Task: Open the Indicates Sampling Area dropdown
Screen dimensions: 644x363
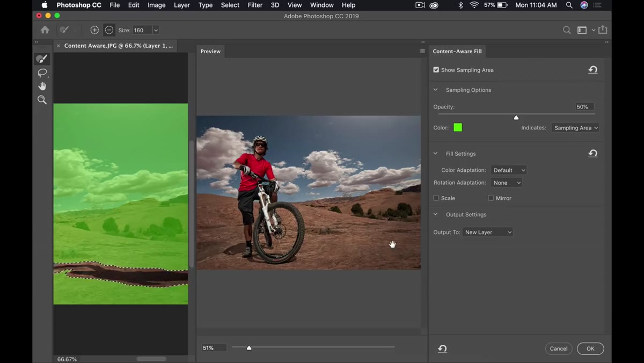Action: tap(575, 128)
